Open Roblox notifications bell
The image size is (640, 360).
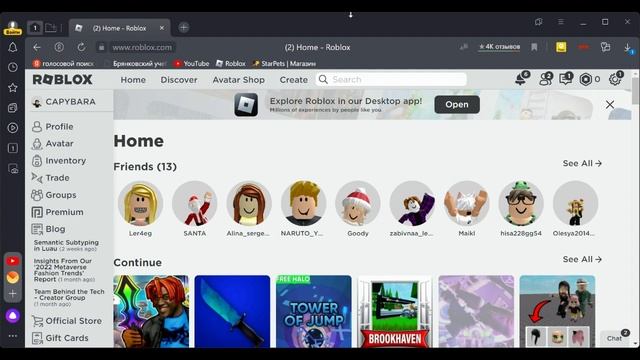(x=521, y=79)
